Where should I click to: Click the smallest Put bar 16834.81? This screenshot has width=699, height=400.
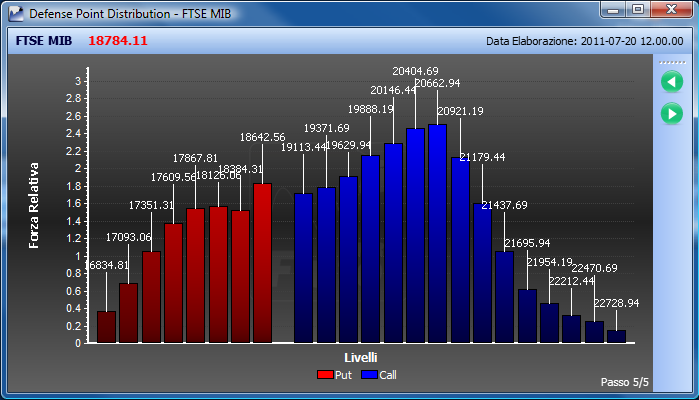(106, 327)
